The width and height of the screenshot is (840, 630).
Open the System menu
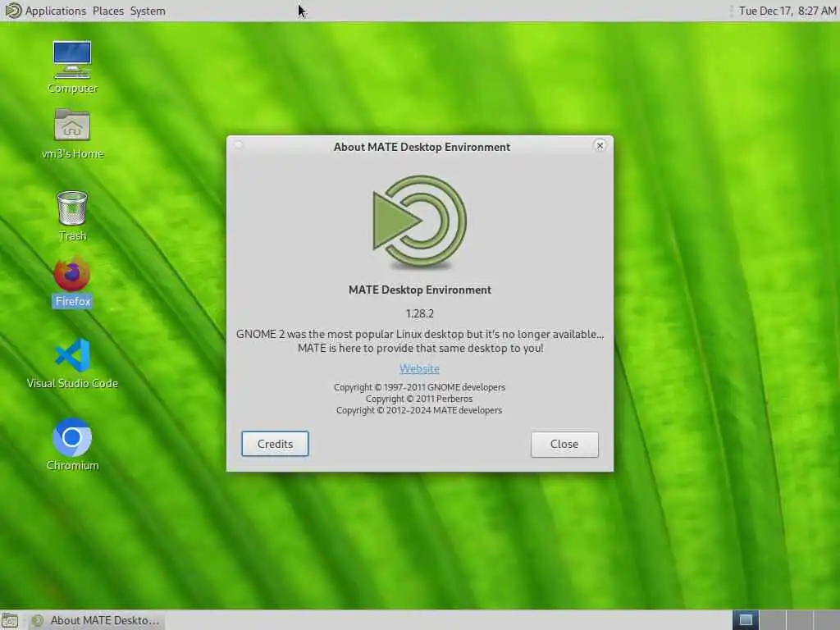point(148,11)
